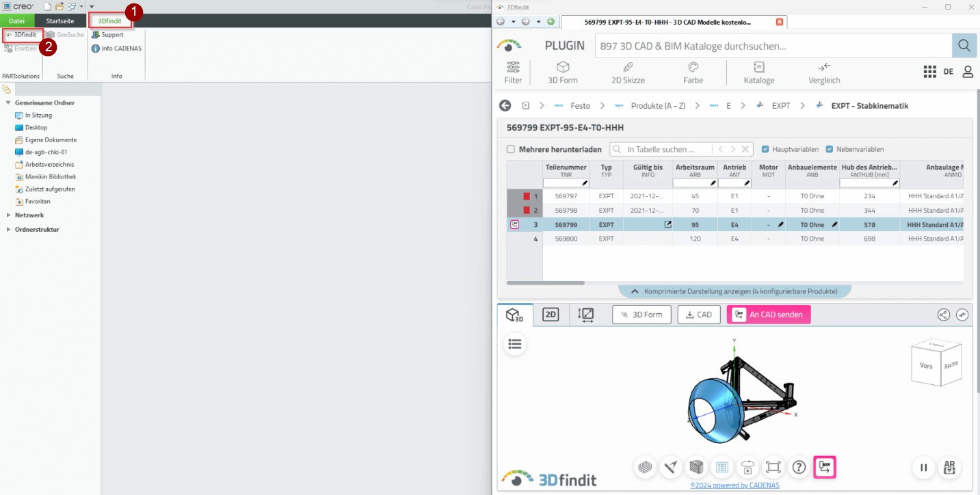980x495 pixels.
Task: Navigate to Produkte (A - Z) breadcrumb
Action: (x=659, y=106)
